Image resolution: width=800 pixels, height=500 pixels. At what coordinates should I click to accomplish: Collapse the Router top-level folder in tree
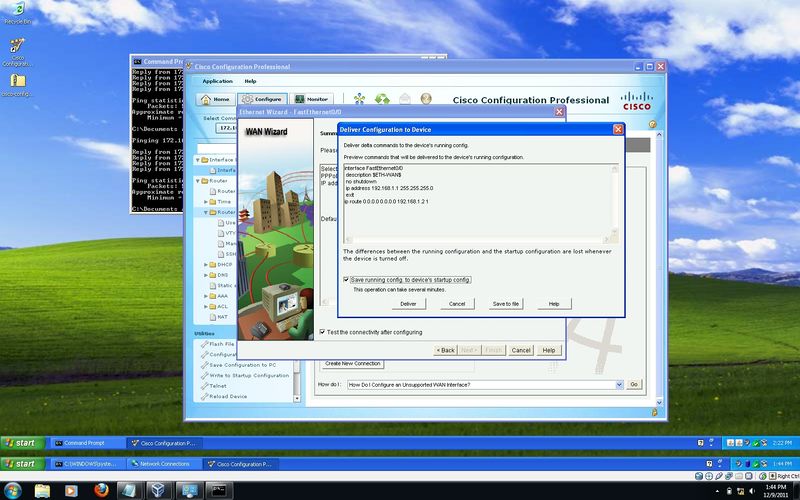197,181
